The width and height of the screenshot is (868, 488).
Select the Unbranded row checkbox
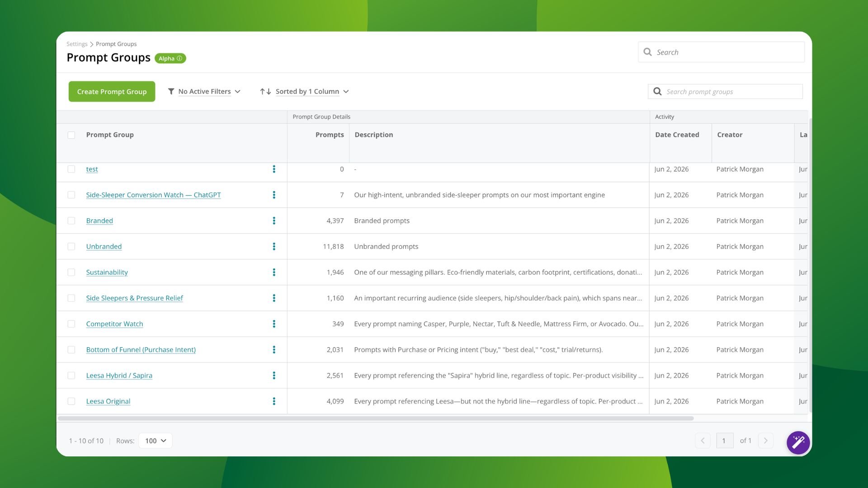coord(71,246)
